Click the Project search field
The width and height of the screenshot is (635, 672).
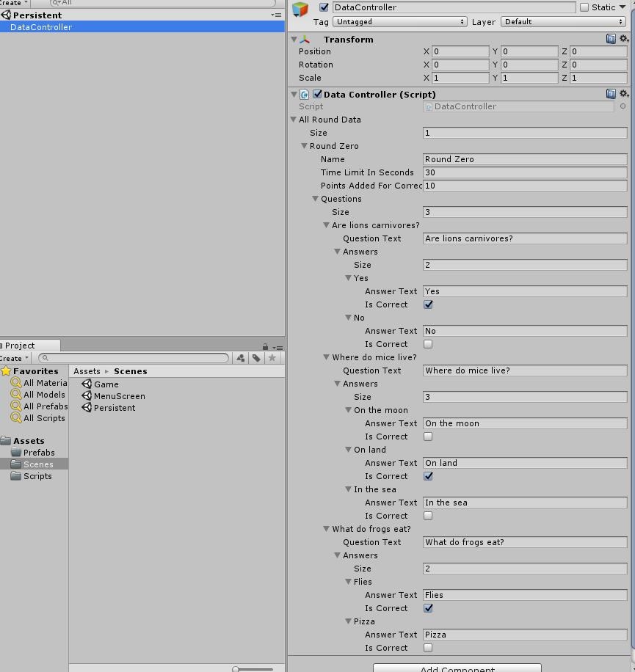134,358
